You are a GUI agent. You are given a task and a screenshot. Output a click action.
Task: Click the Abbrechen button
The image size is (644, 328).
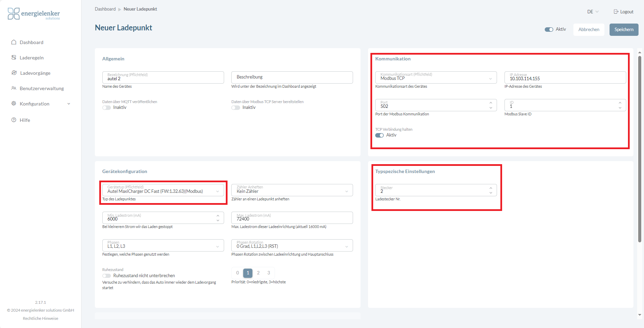[x=588, y=30]
